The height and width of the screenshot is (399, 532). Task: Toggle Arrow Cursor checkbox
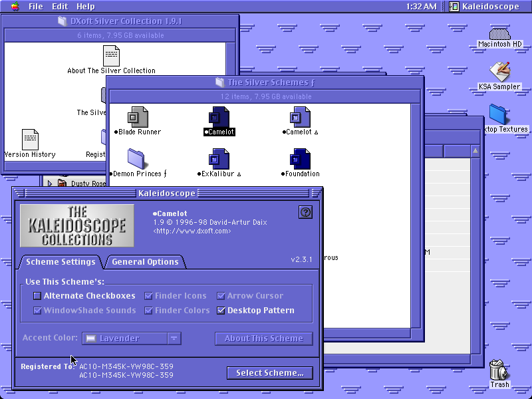221,296
